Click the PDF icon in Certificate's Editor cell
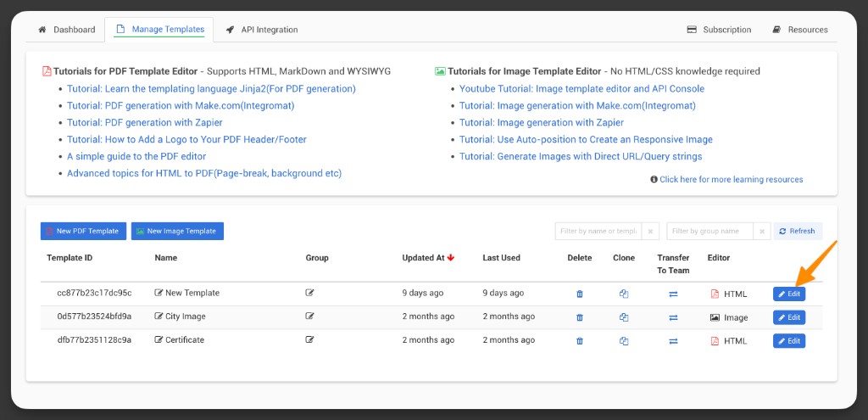This screenshot has height=420, width=868. coord(715,341)
